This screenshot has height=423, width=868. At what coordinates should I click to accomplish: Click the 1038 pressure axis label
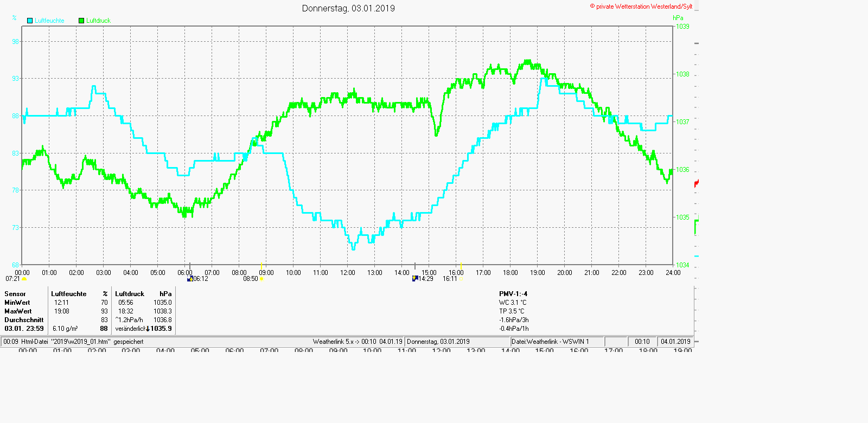[x=682, y=74]
